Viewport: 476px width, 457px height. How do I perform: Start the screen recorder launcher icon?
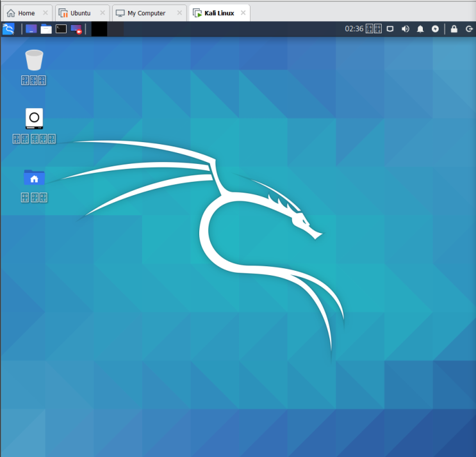(76, 29)
